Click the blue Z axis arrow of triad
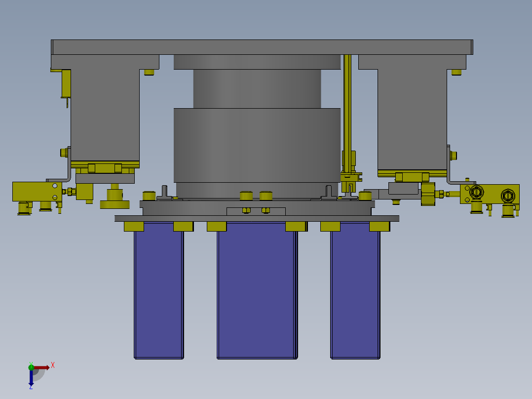 31,378
